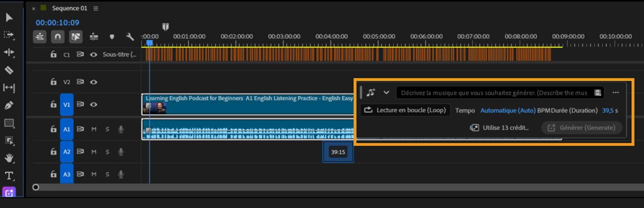Screen dimensions: 644x208
Task: Enable voice-over record on track A1
Action: point(121,129)
